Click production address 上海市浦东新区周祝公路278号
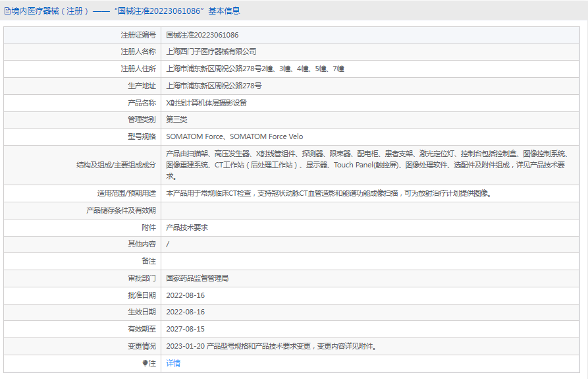588x379 pixels. (214, 86)
